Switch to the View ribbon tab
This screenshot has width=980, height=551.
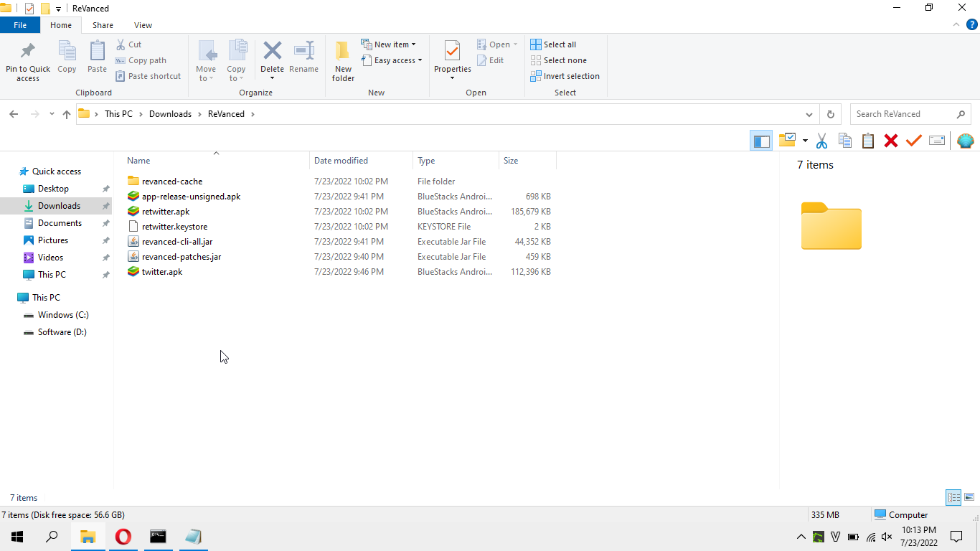[143, 25]
